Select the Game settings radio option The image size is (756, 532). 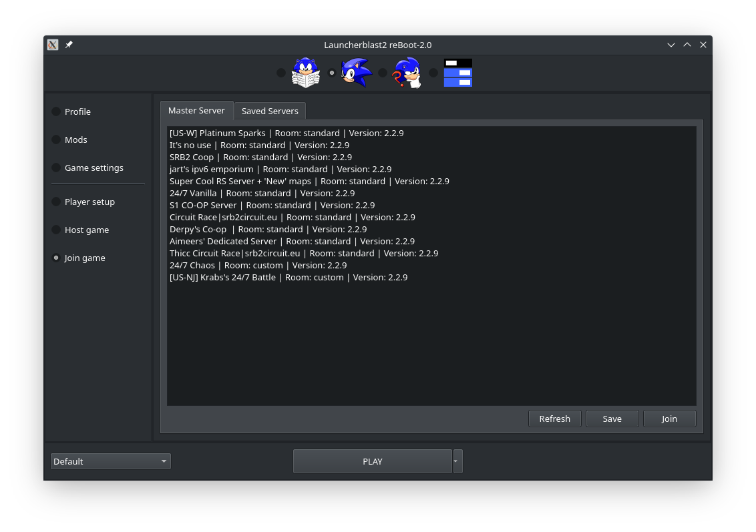pyautogui.click(x=87, y=168)
